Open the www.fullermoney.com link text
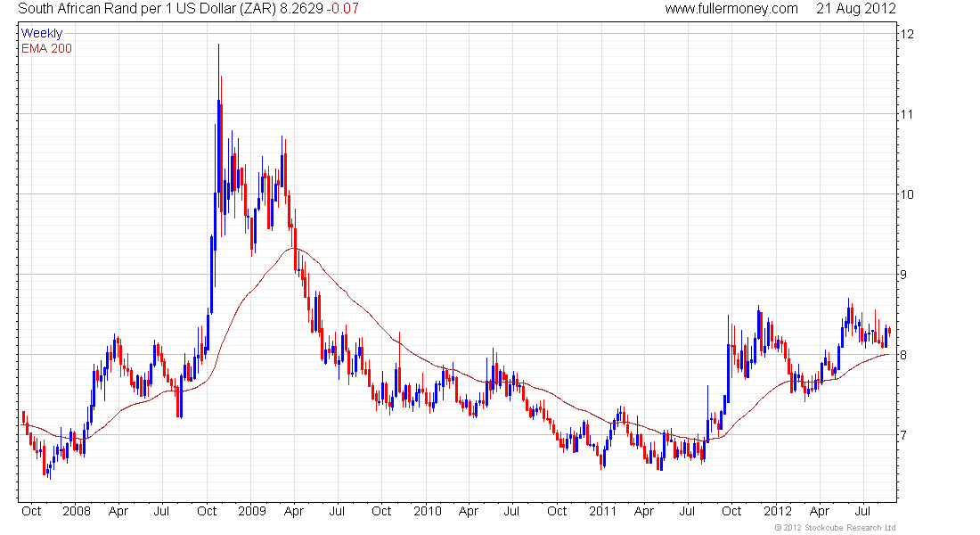This screenshot has width=980, height=535. click(x=731, y=9)
